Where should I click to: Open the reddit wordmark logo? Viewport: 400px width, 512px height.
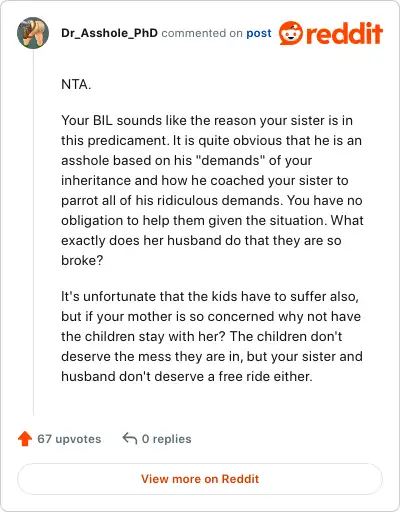tap(344, 33)
